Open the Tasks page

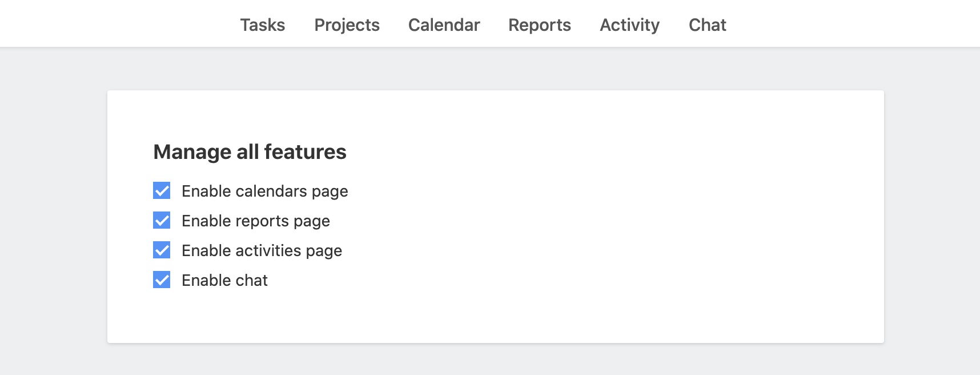(262, 25)
